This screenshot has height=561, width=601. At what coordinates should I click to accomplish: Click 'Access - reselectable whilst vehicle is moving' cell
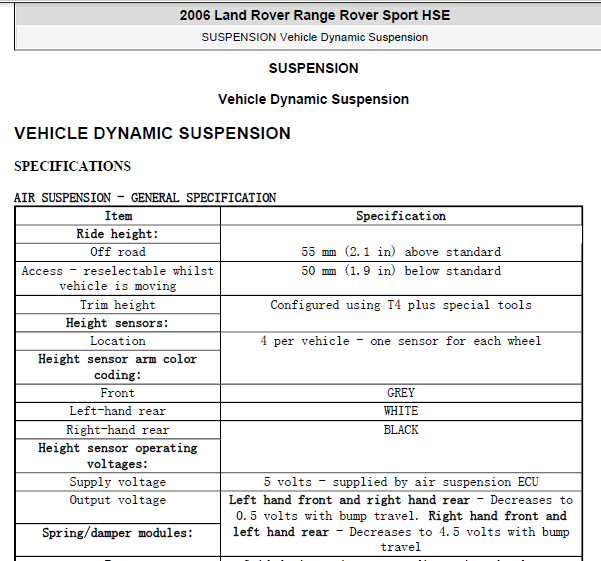[118, 279]
